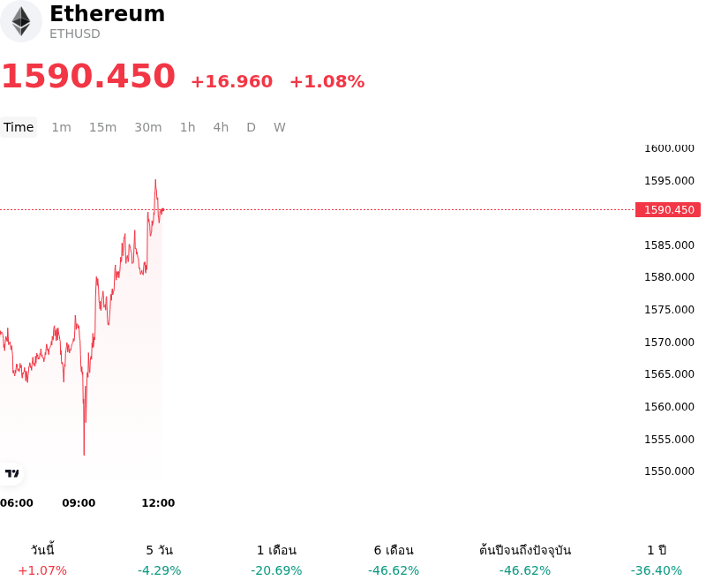The width and height of the screenshot is (706, 588).
Task: Click the ETHUSD ticker symbol
Action: coord(75,34)
